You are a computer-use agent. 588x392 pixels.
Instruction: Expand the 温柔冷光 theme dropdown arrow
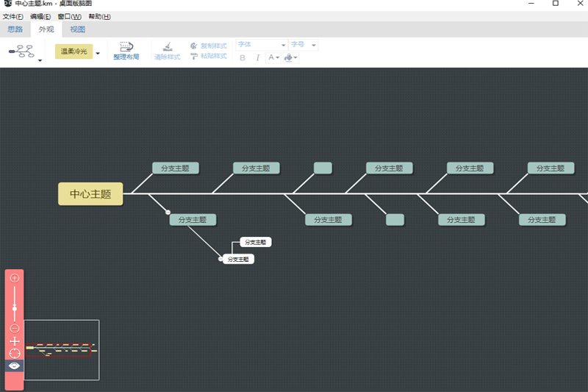coord(98,53)
